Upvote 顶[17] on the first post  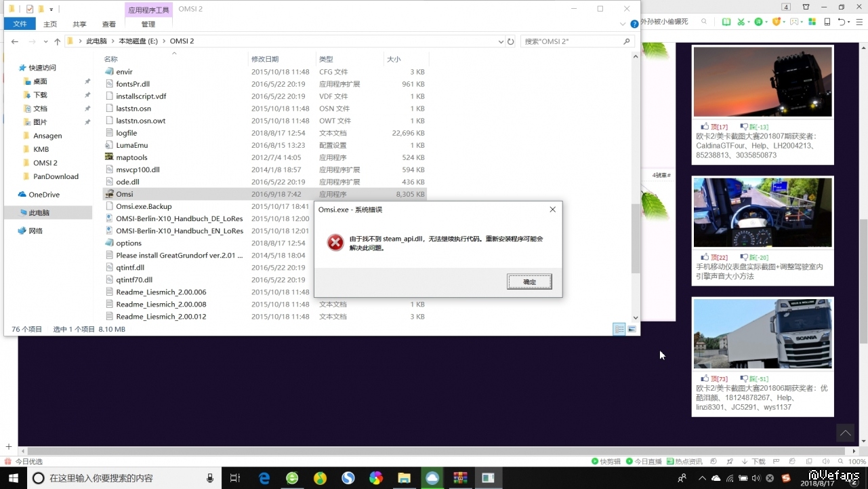715,127
